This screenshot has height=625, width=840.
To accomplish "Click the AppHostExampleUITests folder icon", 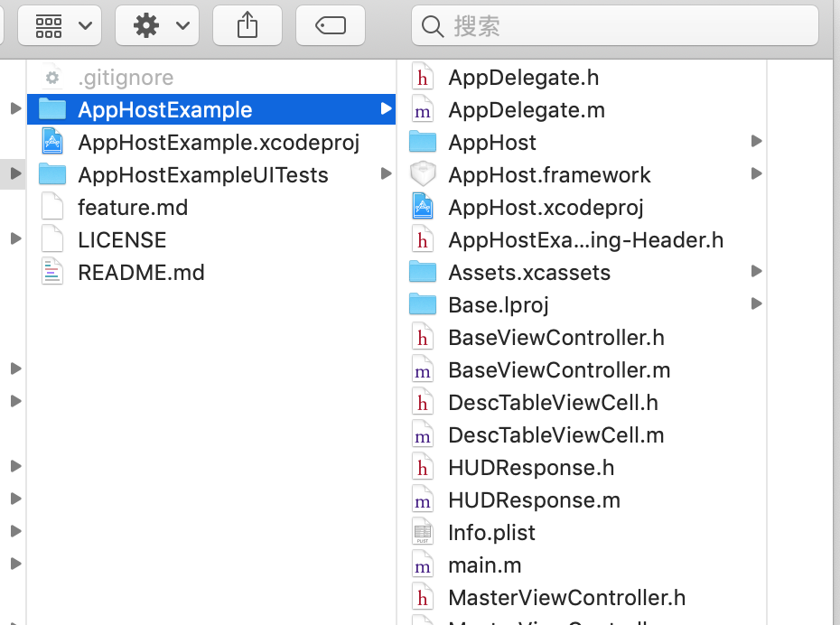I will tap(52, 174).
